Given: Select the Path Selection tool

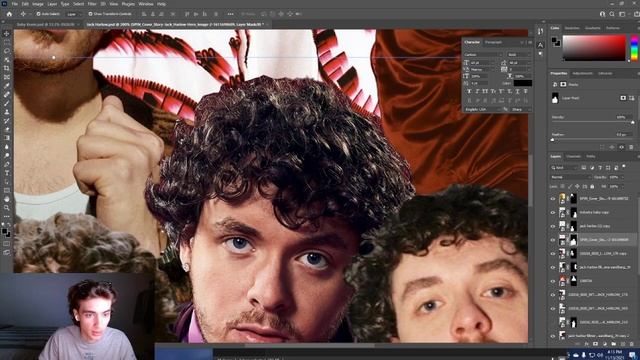Looking at the screenshot, I should pyautogui.click(x=7, y=182).
